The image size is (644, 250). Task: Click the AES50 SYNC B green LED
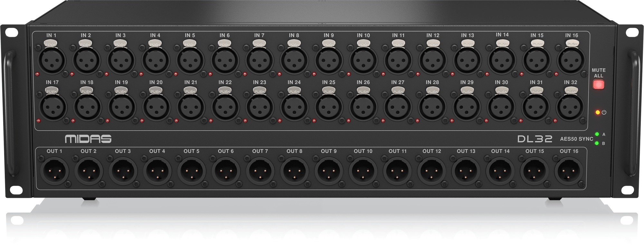point(597,143)
